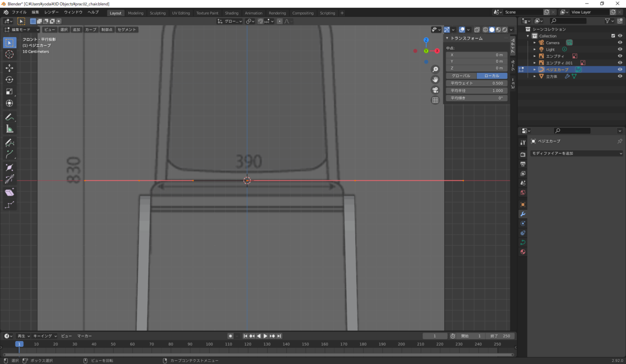Open the Physics properties tab
This screenshot has width=626, height=364.
point(523,223)
